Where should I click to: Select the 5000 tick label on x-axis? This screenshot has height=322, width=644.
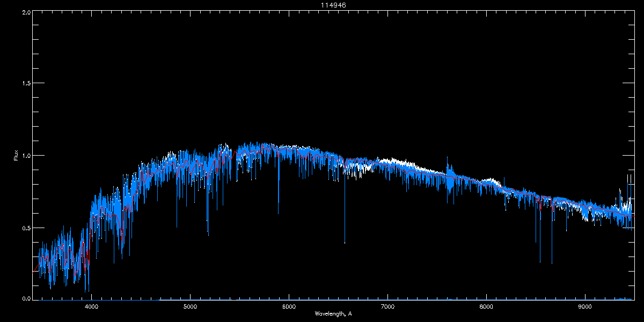tap(190, 306)
